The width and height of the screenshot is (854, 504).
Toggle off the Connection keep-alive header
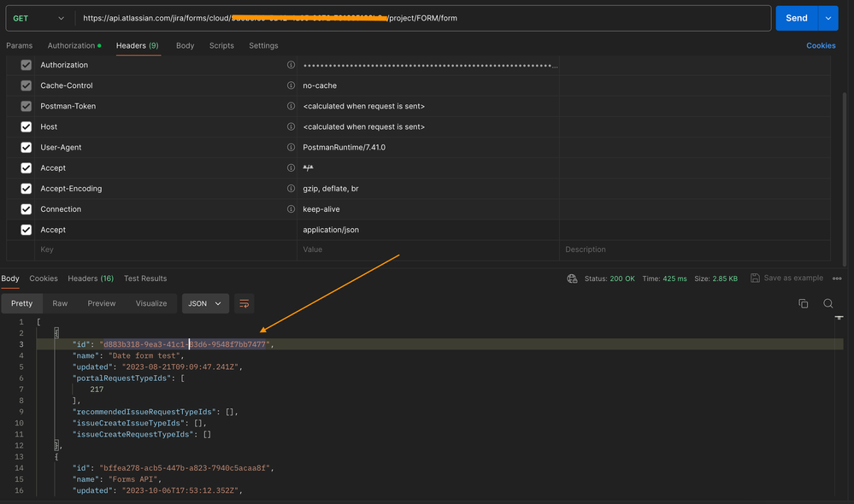coord(26,208)
